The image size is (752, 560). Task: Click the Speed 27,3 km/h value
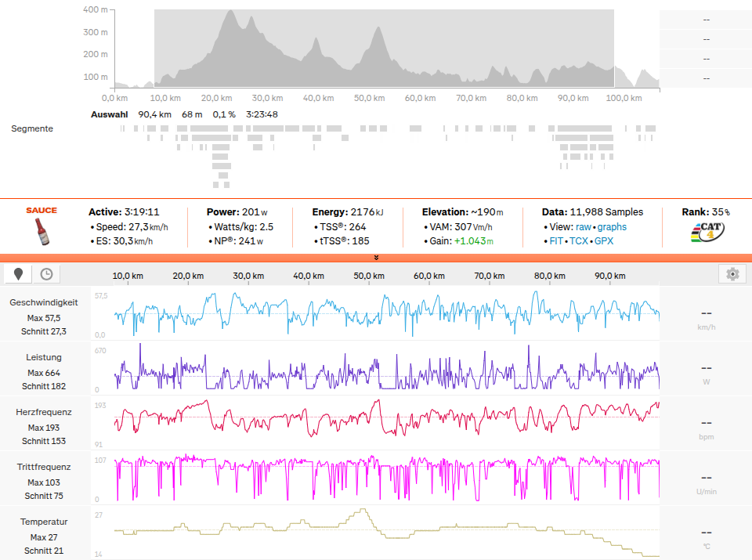click(x=148, y=227)
